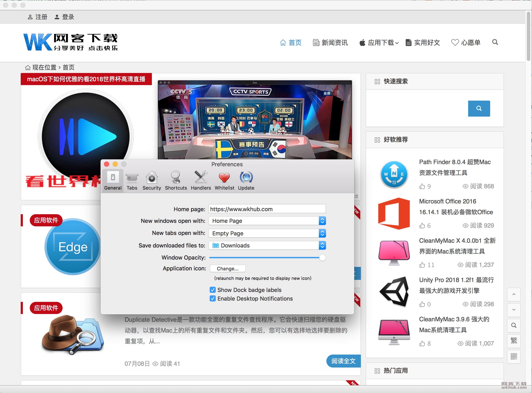Click the Change... application icon button
532x393 pixels.
(x=228, y=269)
